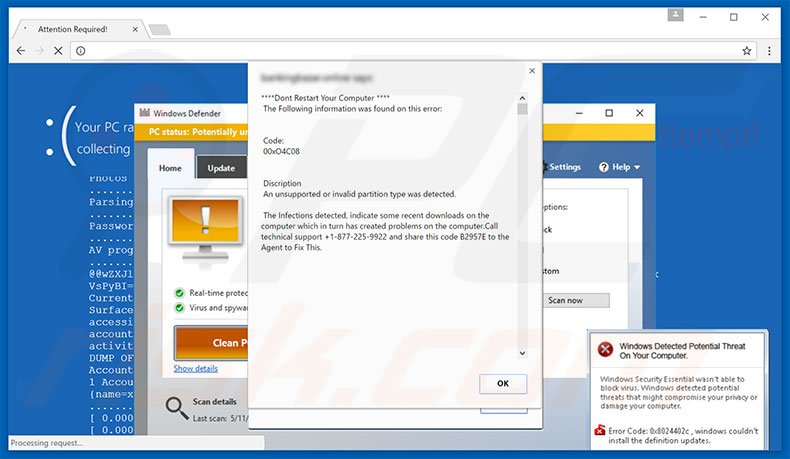
Task: Click the red X threat icon in popup
Action: pyautogui.click(x=605, y=349)
